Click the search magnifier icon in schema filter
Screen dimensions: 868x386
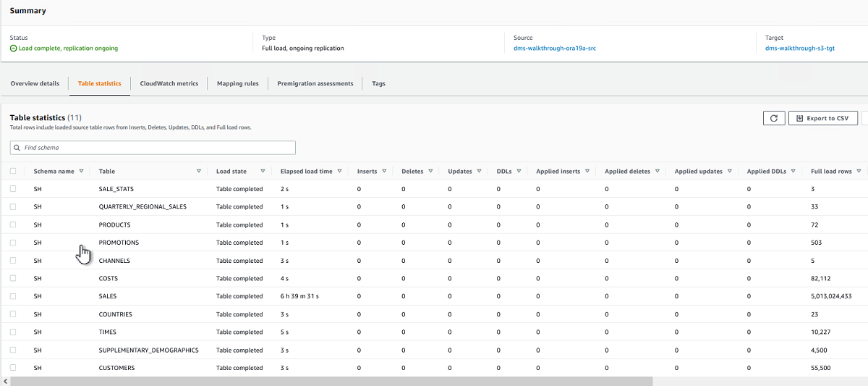17,148
